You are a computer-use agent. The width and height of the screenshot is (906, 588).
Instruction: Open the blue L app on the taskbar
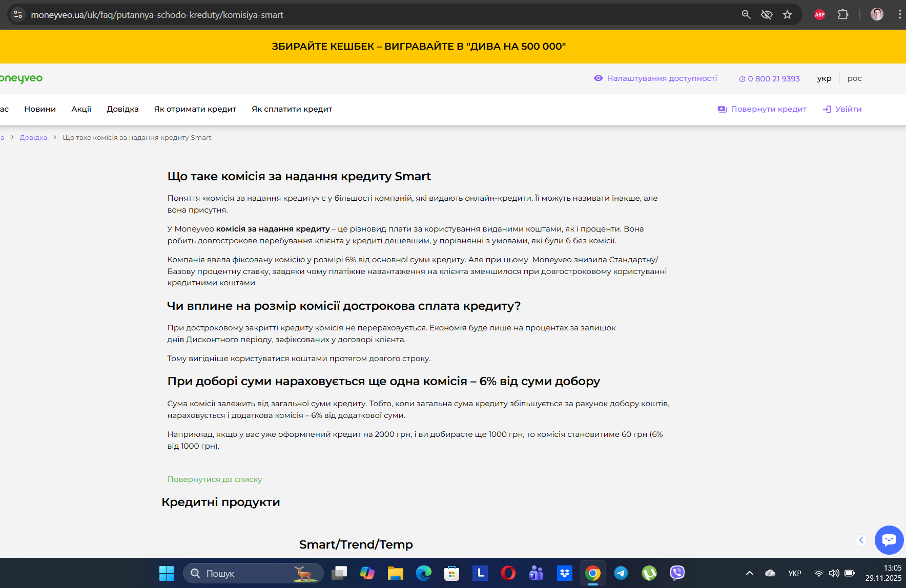pyautogui.click(x=480, y=573)
